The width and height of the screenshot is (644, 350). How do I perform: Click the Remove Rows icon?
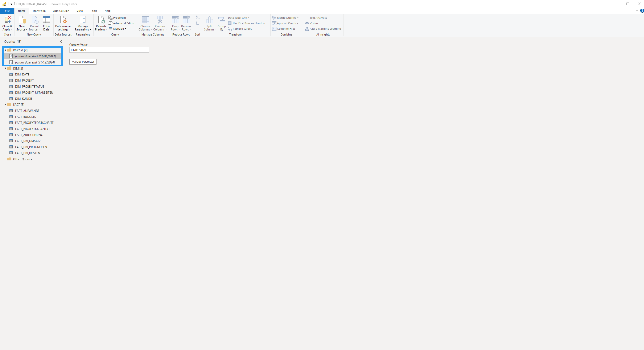(x=186, y=20)
